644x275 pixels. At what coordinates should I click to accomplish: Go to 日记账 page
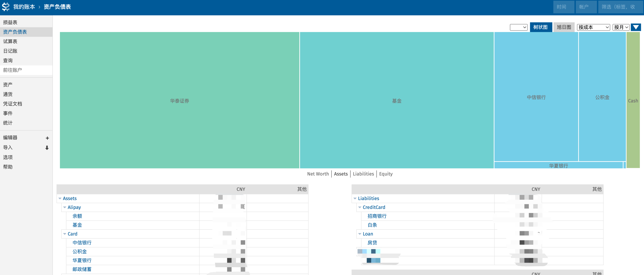10,51
